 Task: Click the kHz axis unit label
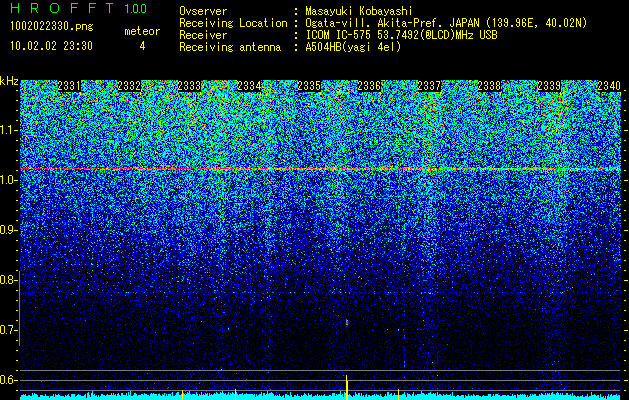pyautogui.click(x=9, y=81)
